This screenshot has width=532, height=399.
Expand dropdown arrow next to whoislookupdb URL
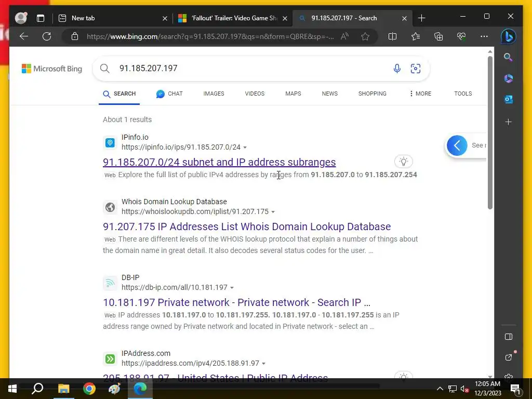(x=273, y=212)
